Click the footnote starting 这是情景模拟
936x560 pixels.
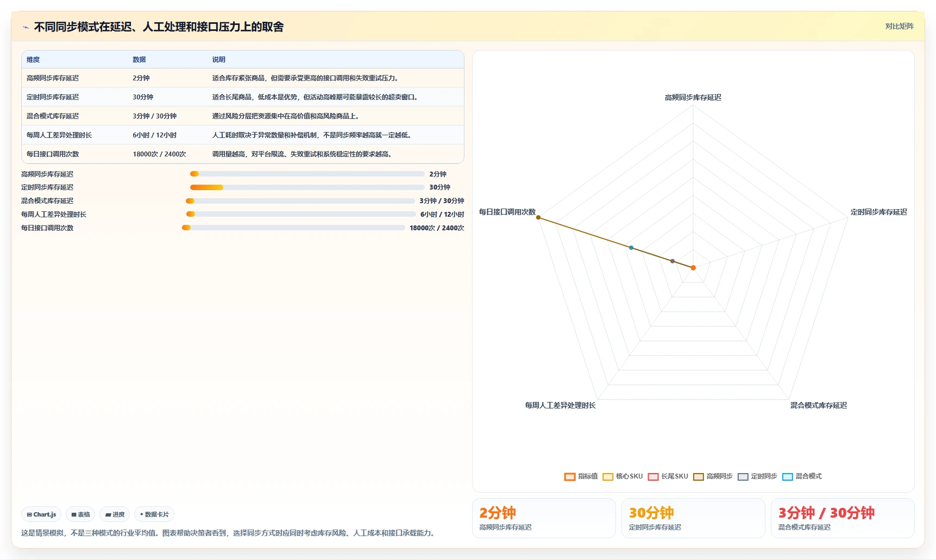(229, 533)
